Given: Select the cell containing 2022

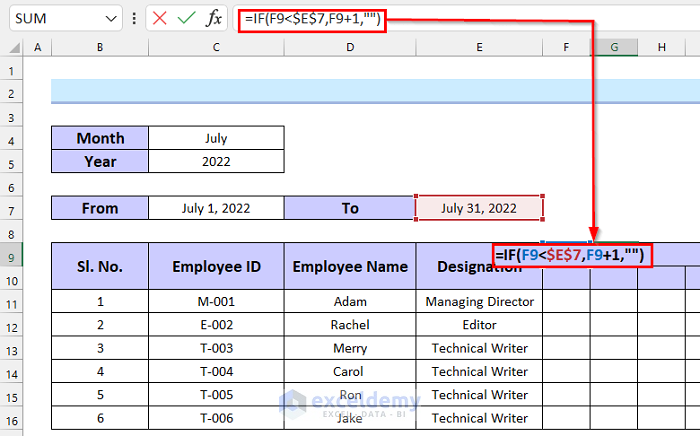Looking at the screenshot, I should coord(216,161).
